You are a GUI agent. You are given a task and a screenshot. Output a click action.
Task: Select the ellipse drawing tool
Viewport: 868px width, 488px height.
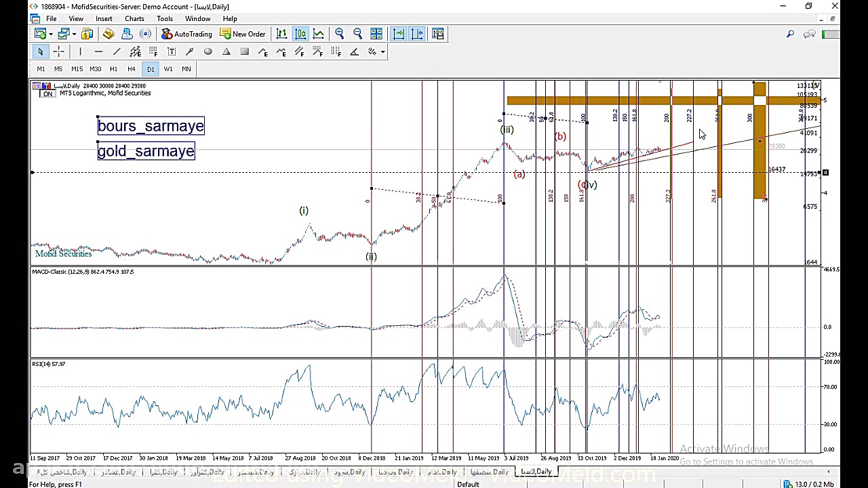[x=208, y=52]
